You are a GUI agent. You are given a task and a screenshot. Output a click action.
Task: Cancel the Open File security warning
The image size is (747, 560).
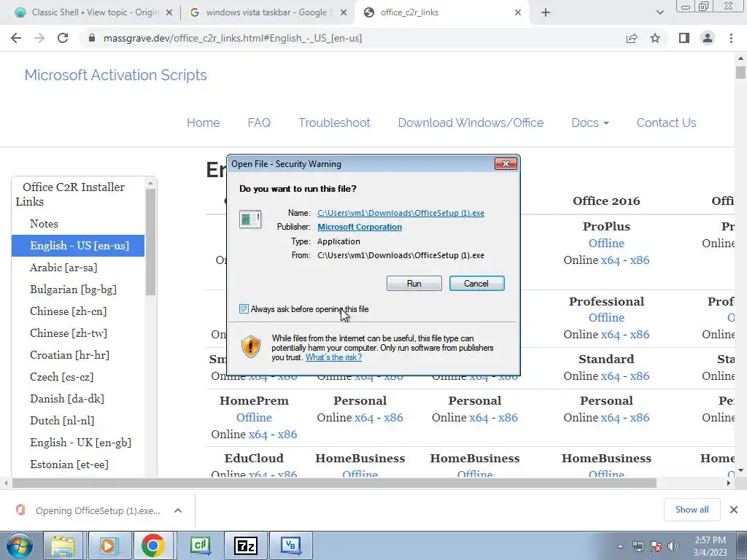coord(476,284)
